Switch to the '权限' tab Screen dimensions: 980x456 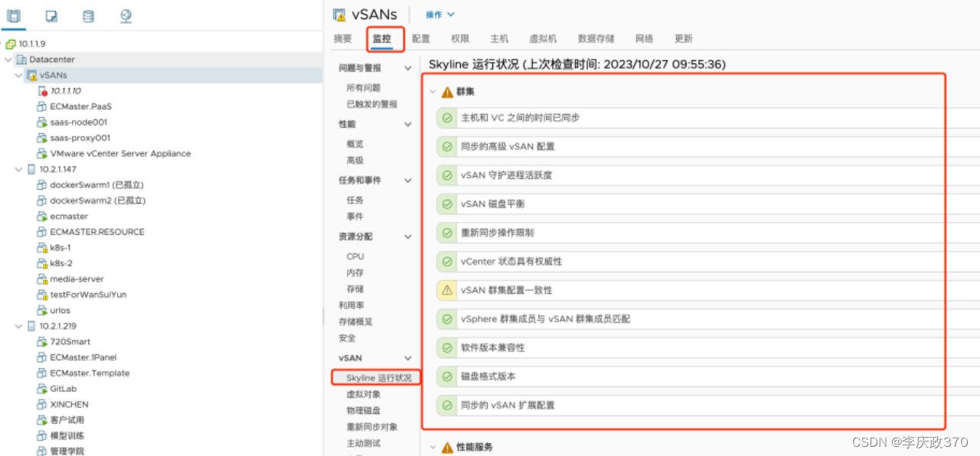pos(460,39)
